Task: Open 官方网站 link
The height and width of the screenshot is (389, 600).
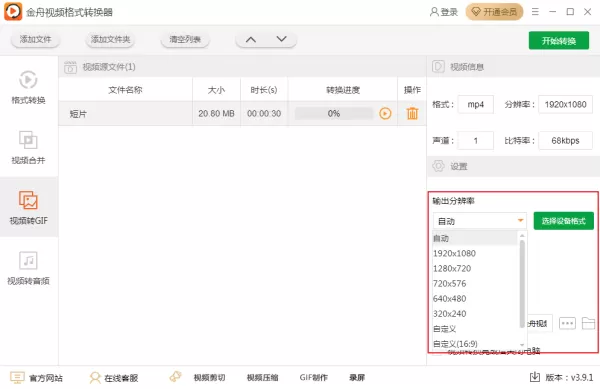Action: click(x=36, y=378)
